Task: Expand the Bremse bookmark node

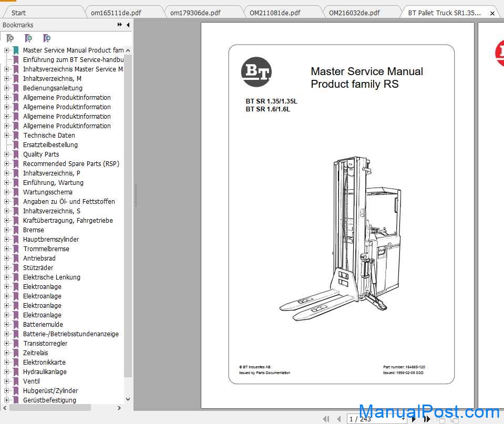Action: pyautogui.click(x=6, y=230)
